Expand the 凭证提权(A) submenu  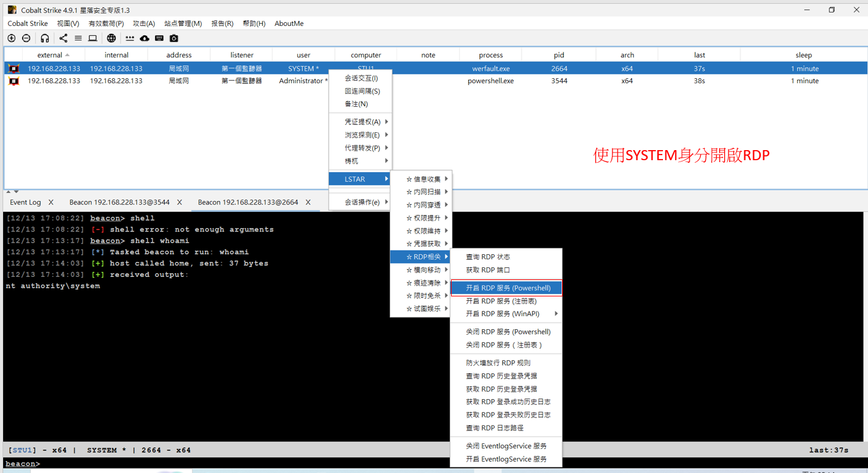tap(360, 122)
